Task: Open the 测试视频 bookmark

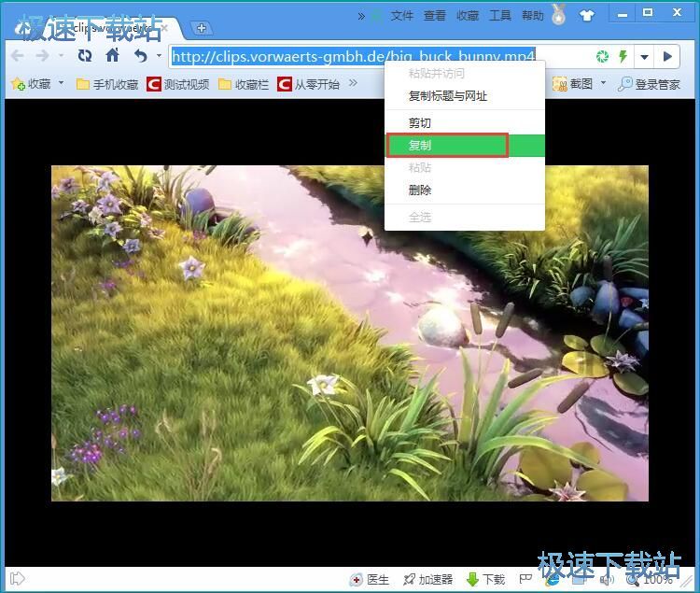Action: click(x=178, y=84)
